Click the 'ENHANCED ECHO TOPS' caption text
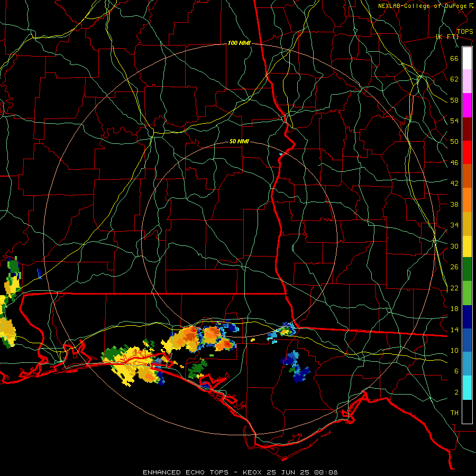Screen dimensions: 476x476 click(186, 472)
